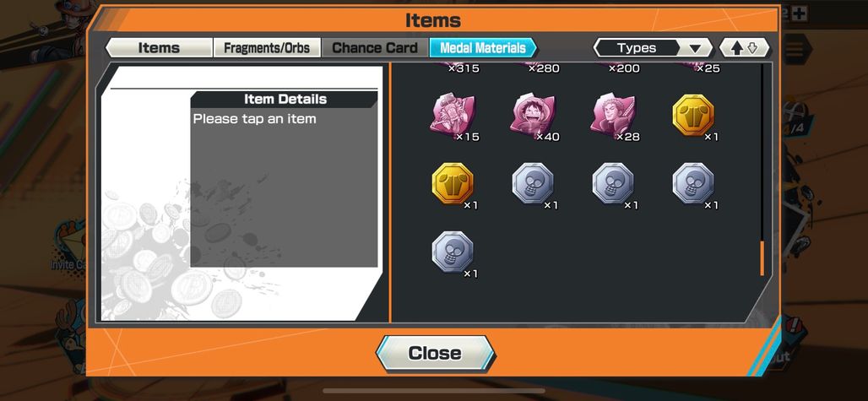Tap the first silver skull medal in third row
The image size is (868, 401).
click(533, 184)
